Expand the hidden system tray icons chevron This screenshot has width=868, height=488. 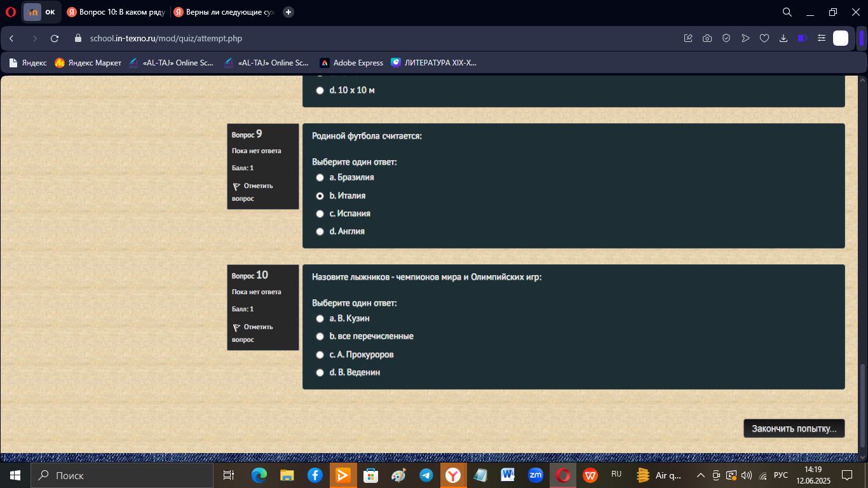pyautogui.click(x=701, y=475)
